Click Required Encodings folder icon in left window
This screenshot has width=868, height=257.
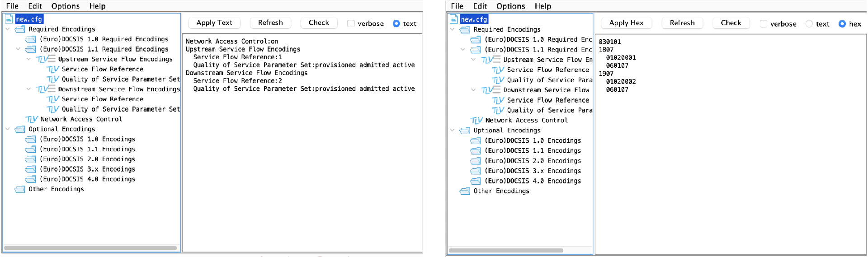tap(20, 29)
